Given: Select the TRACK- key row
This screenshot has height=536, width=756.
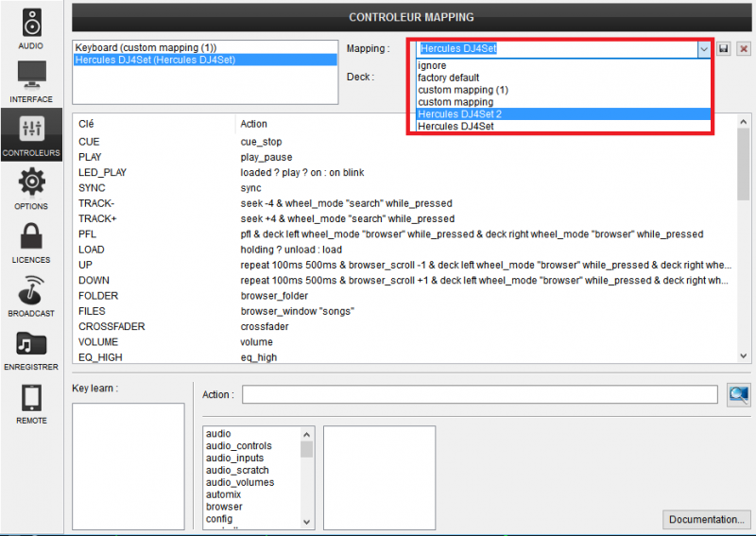Looking at the screenshot, I should click(405, 203).
